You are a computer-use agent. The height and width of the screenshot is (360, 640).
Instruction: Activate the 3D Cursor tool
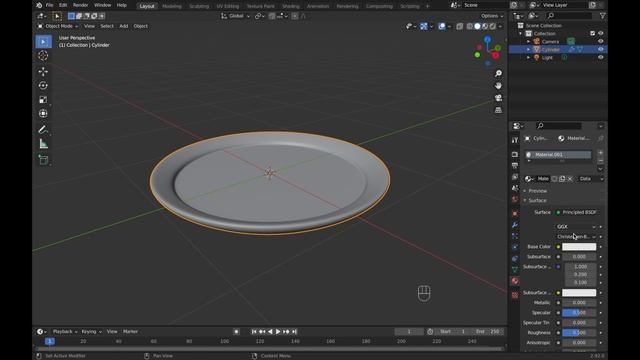tap(43, 56)
